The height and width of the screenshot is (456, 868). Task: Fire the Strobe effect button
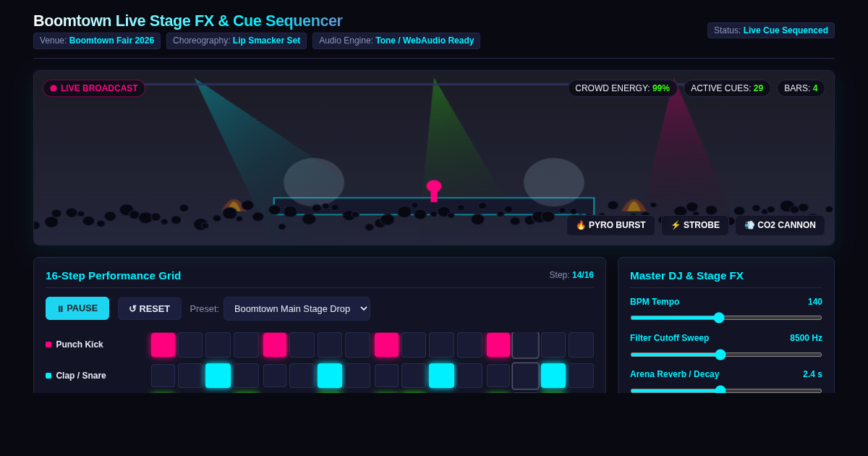(695, 225)
